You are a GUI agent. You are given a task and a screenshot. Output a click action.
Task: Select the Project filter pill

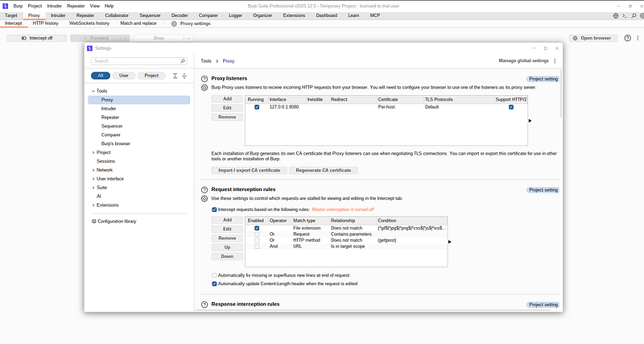tap(151, 76)
